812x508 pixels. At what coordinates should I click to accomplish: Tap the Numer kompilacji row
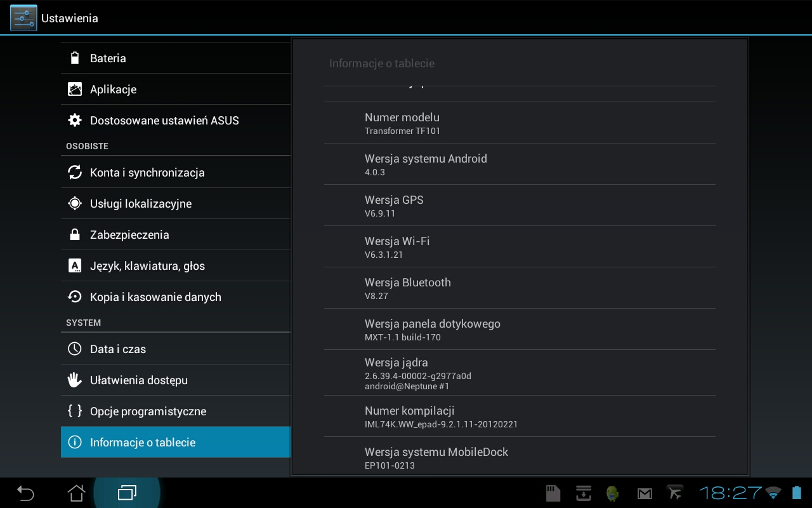[519, 417]
